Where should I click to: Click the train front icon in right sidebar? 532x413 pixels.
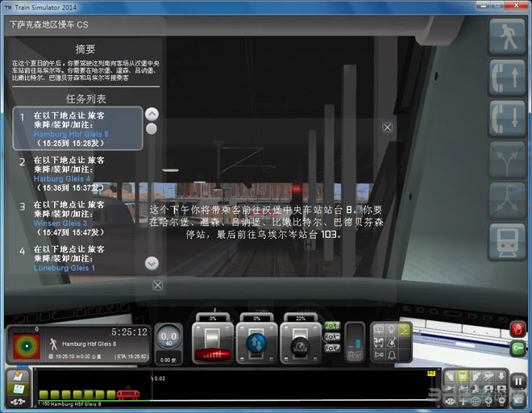coord(507,242)
